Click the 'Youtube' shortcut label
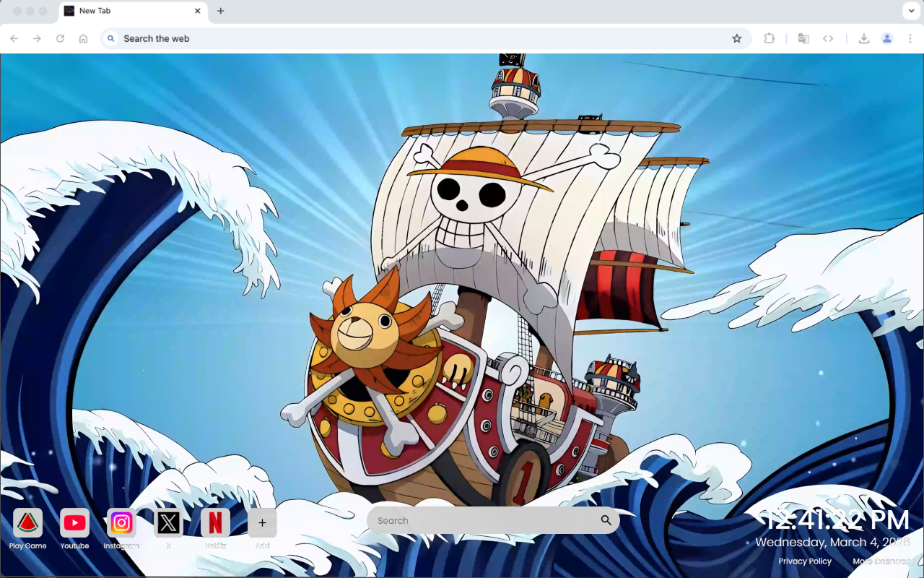 [x=74, y=546]
